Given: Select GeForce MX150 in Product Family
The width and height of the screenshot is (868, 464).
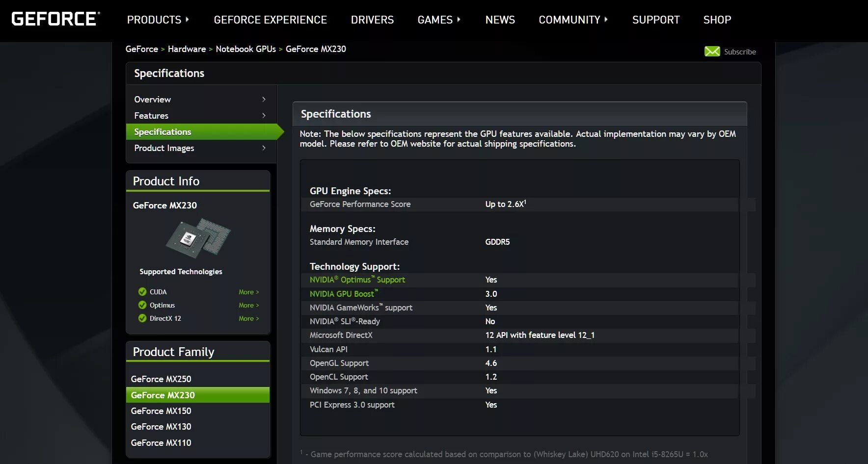Looking at the screenshot, I should tap(161, 411).
